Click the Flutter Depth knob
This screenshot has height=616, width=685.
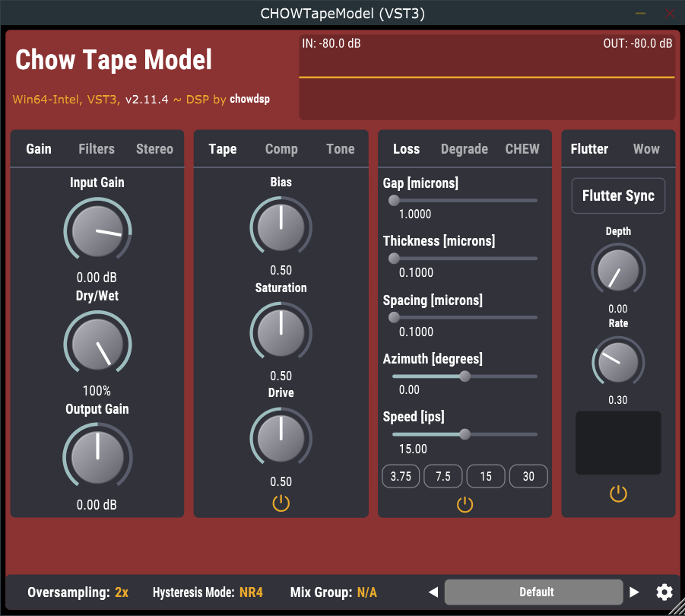(x=618, y=271)
